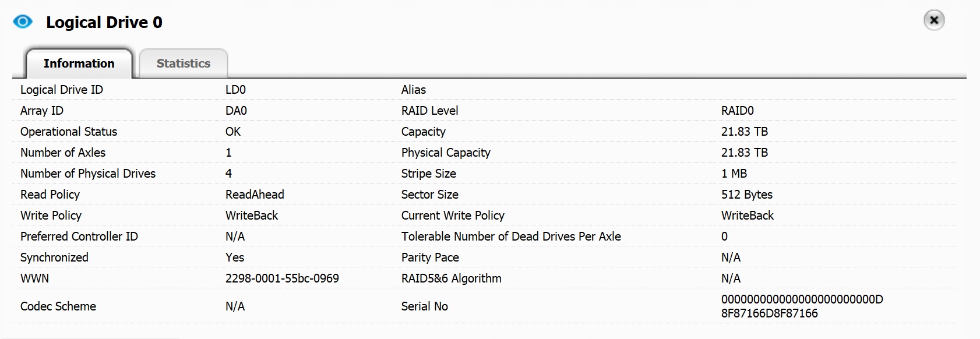This screenshot has height=339, width=980.
Task: Click the Sector Size value 512 Bytes
Action: [746, 195]
